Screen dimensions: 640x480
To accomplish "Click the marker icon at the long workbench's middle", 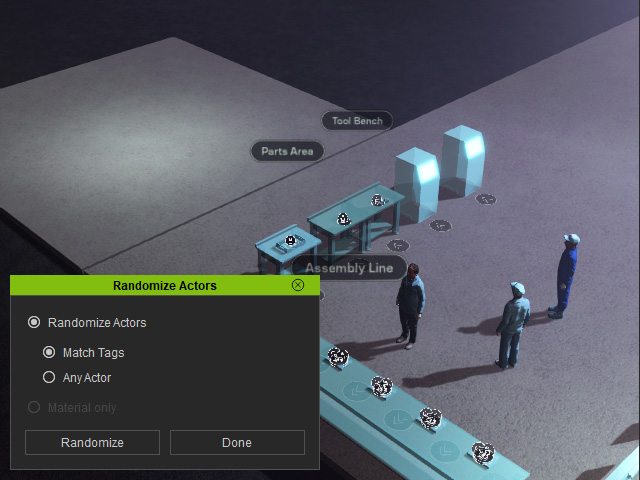I will [x=344, y=219].
